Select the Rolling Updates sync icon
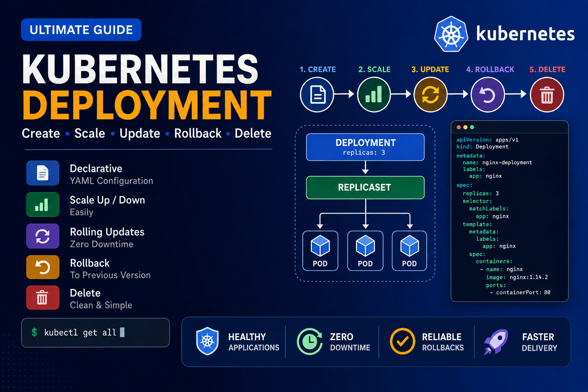Image resolution: width=588 pixels, height=392 pixels. (x=43, y=236)
